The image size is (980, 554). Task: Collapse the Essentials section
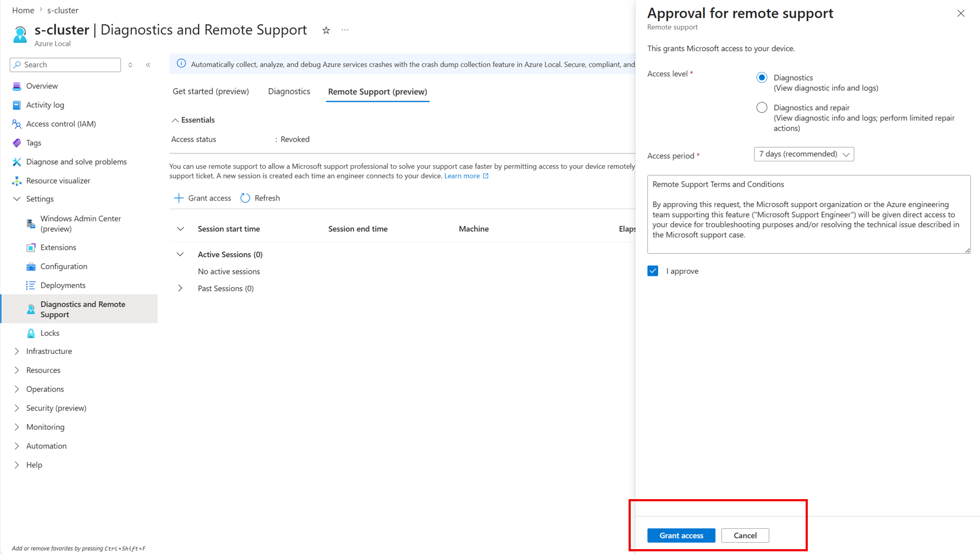click(175, 120)
